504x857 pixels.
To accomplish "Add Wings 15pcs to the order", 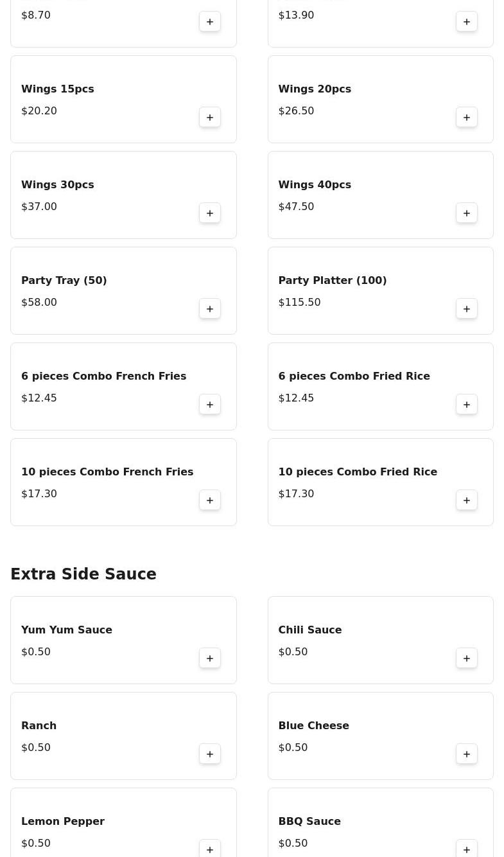I will pyautogui.click(x=210, y=118).
